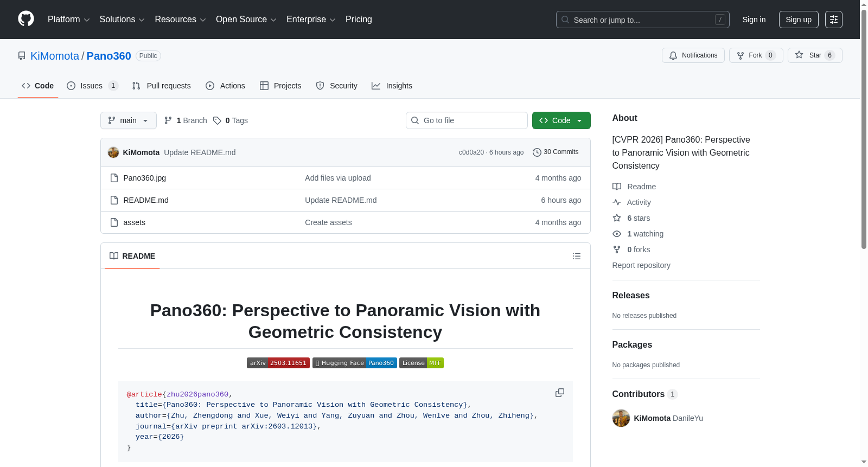
Task: Focus the 'Go to file' search box
Action: click(467, 120)
